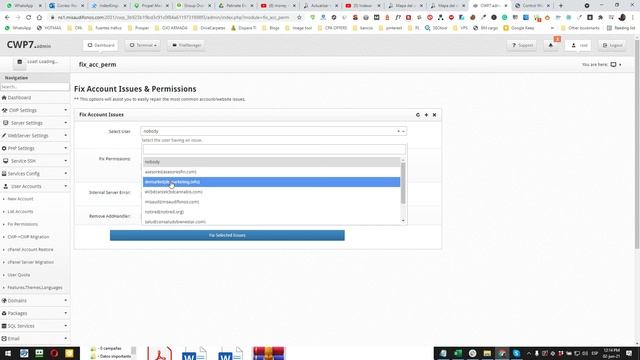Screen dimensions: 640x360
Task: Open Skype from the taskbar
Action: click(516, 353)
